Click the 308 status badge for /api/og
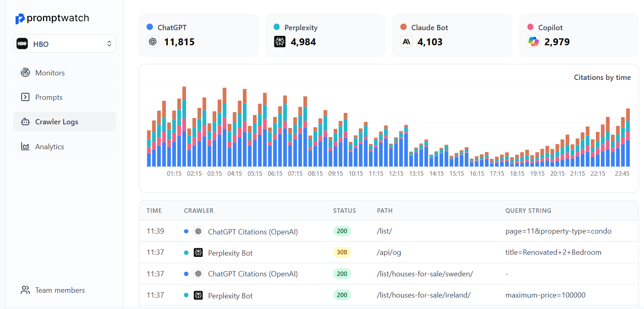Image resolution: width=644 pixels, height=309 pixels. tap(342, 252)
